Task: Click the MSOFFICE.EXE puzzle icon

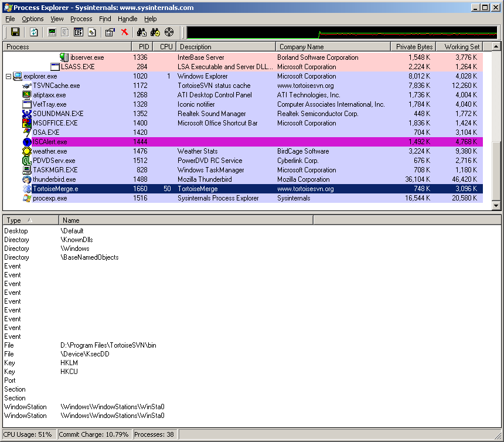Action: (x=27, y=123)
